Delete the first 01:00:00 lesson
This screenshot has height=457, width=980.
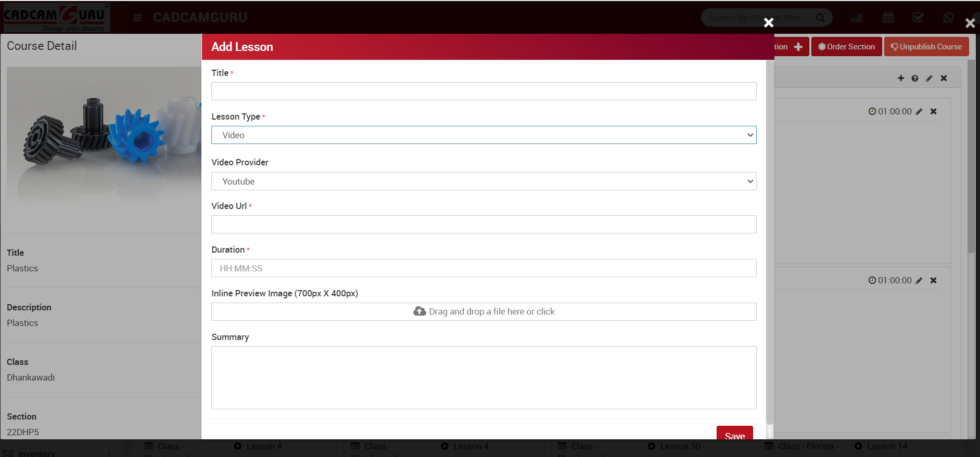(934, 111)
